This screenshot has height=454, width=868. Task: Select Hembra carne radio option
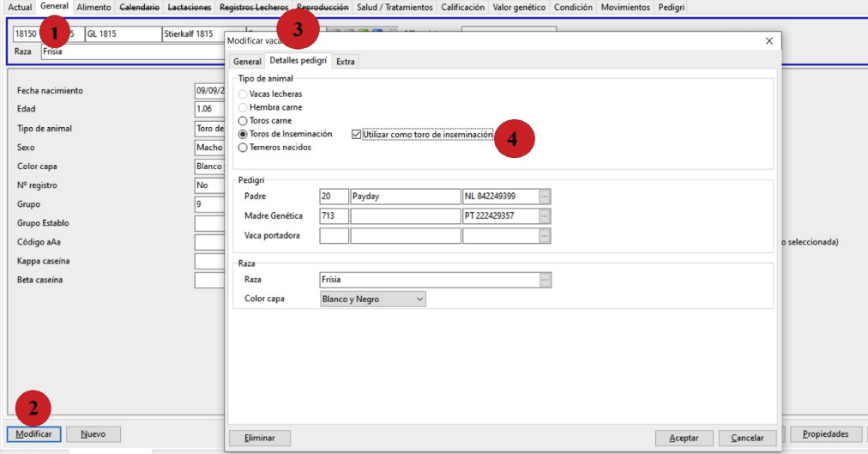[270, 107]
